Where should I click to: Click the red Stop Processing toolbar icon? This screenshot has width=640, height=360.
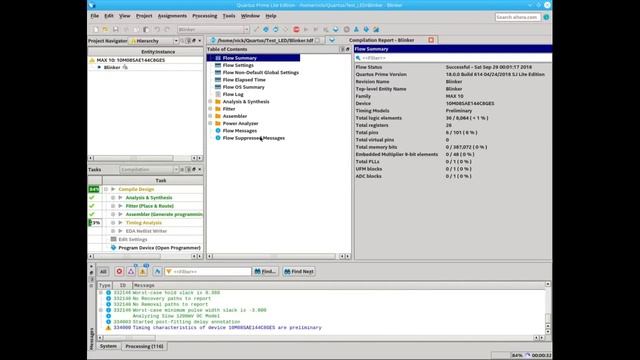[x=296, y=29]
